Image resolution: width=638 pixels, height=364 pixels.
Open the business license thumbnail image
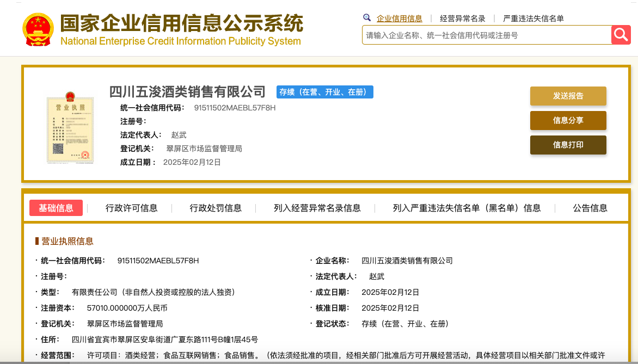[70, 127]
